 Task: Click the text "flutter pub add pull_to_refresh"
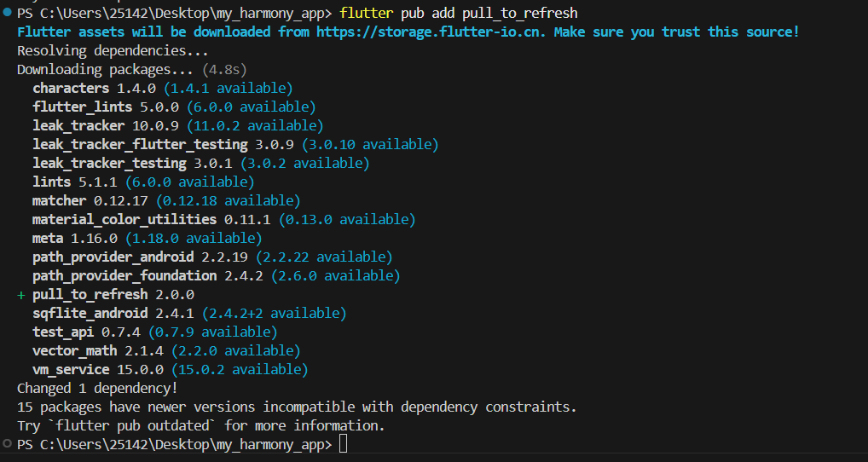pyautogui.click(x=459, y=13)
